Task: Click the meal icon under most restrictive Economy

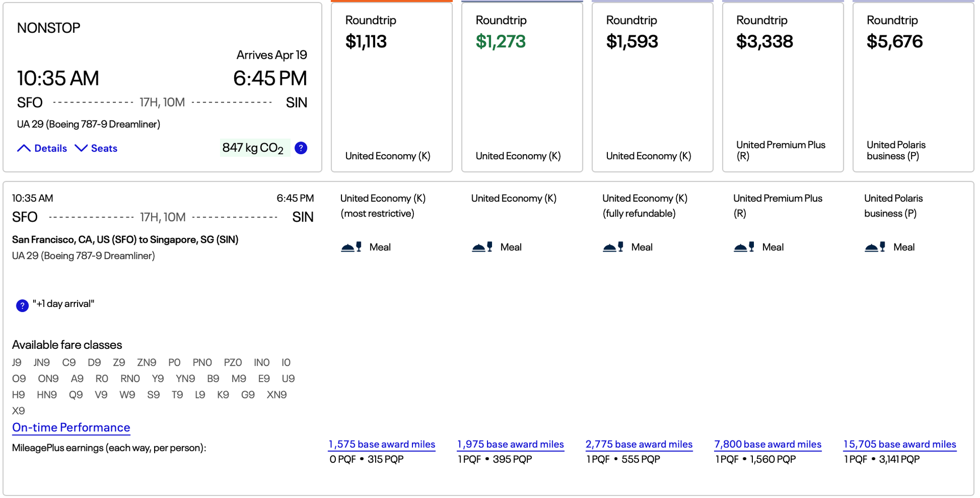Action: (x=350, y=247)
